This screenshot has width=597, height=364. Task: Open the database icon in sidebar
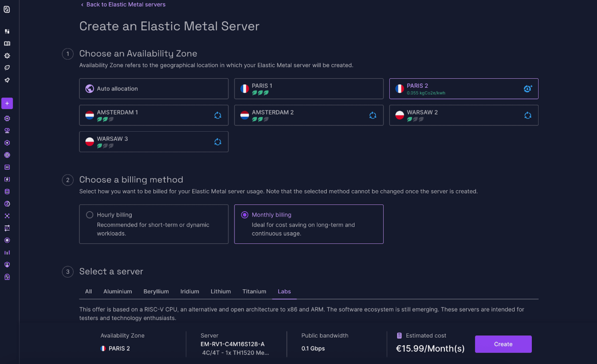7,191
